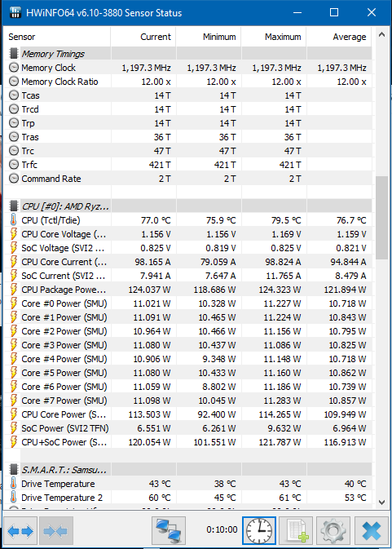
Task: Click the Average column header
Action: click(x=339, y=37)
